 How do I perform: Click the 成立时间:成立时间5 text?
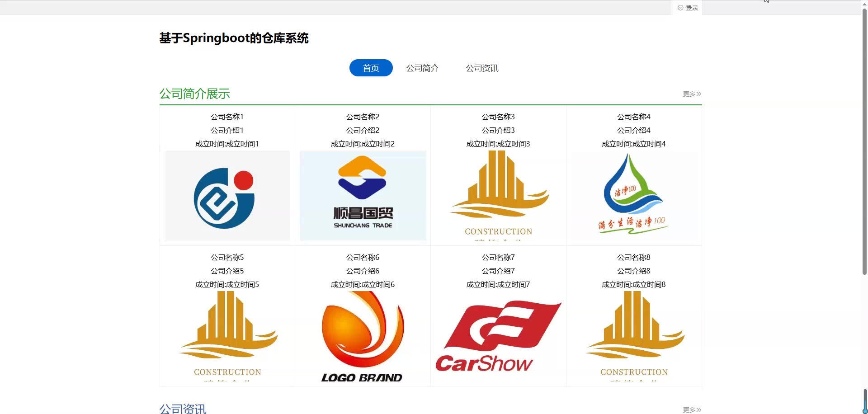[x=227, y=284]
